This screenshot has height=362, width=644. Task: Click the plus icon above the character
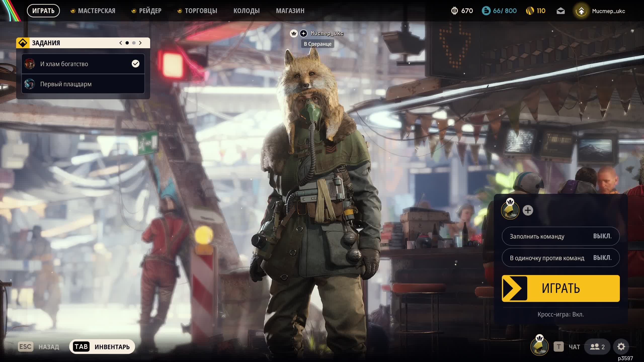click(304, 33)
